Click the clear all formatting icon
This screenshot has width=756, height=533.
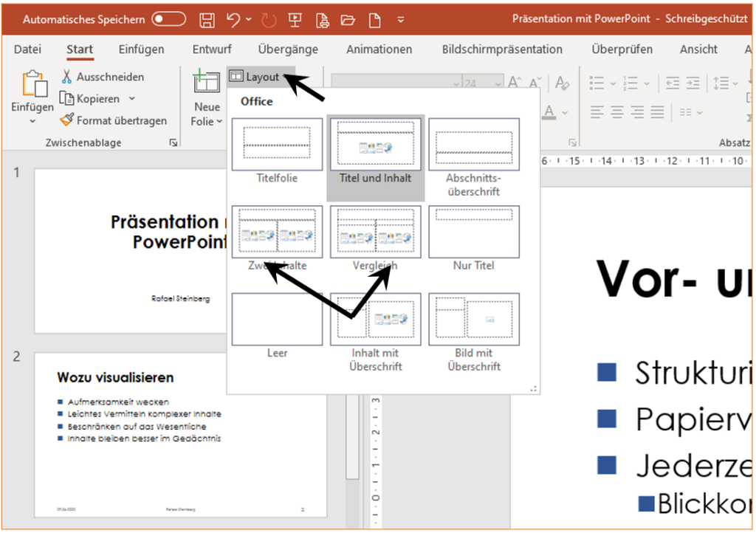[x=562, y=83]
